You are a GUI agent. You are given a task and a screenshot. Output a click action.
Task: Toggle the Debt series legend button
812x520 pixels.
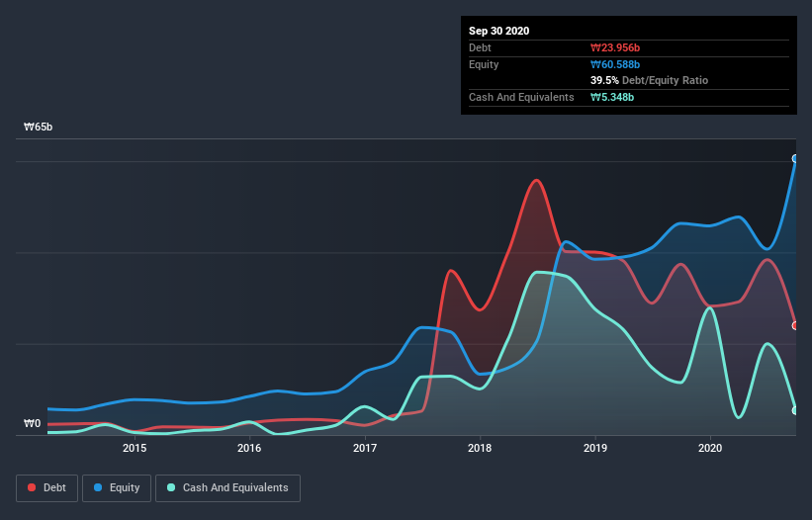46,488
